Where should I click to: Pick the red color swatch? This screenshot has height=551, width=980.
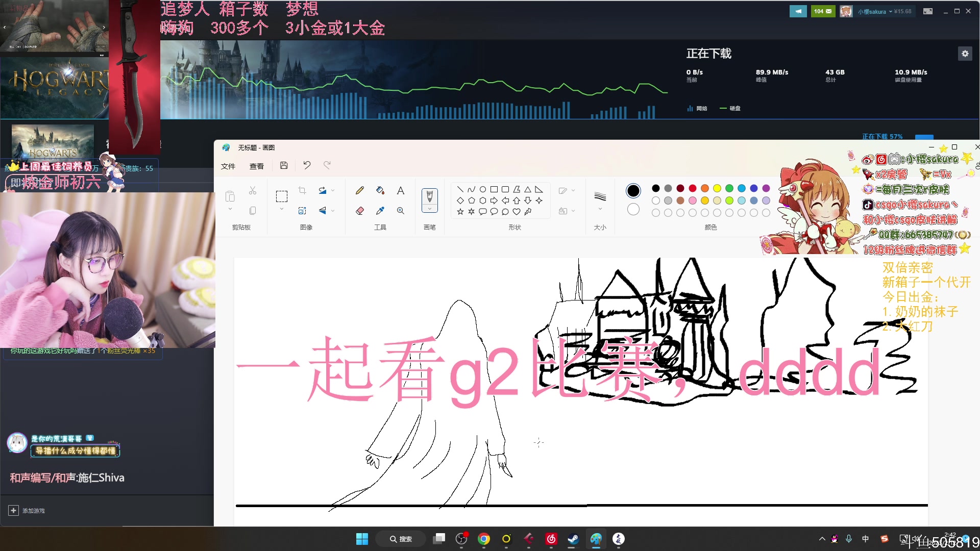693,188
